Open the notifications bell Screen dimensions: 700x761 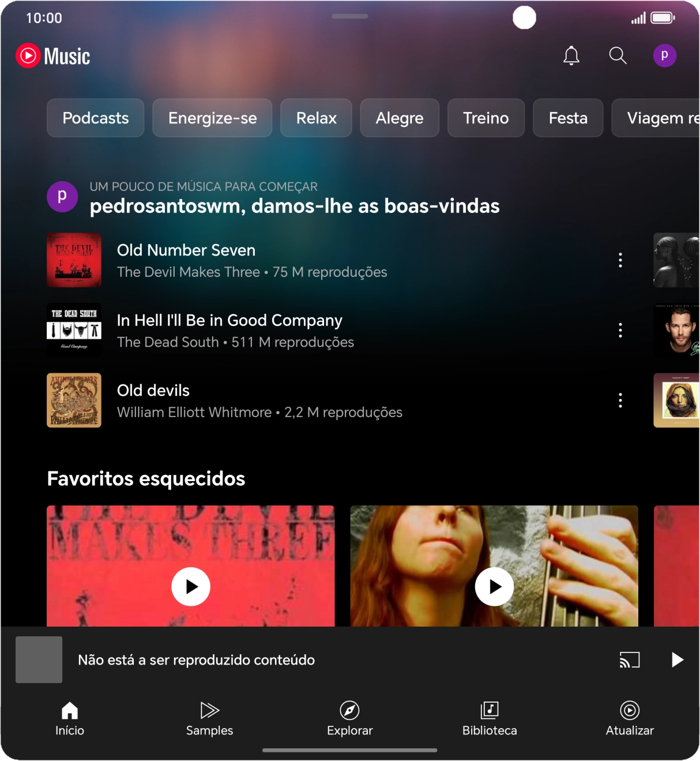[x=571, y=55]
